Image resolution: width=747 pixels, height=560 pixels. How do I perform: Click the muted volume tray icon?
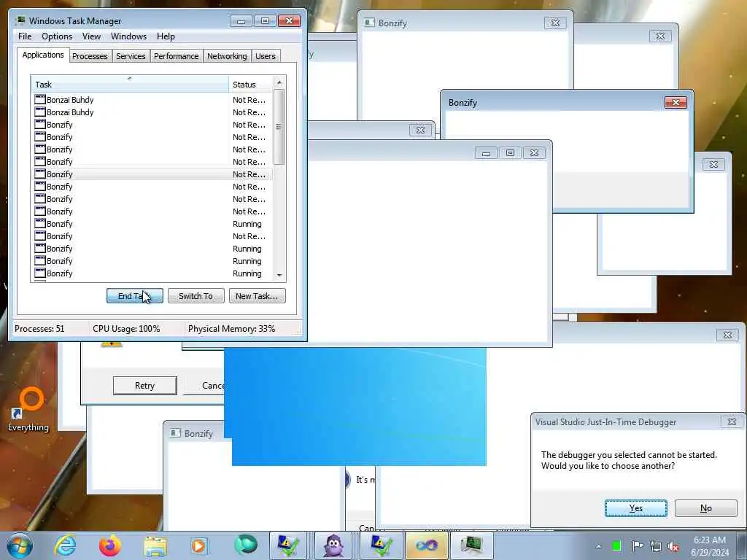[673, 546]
